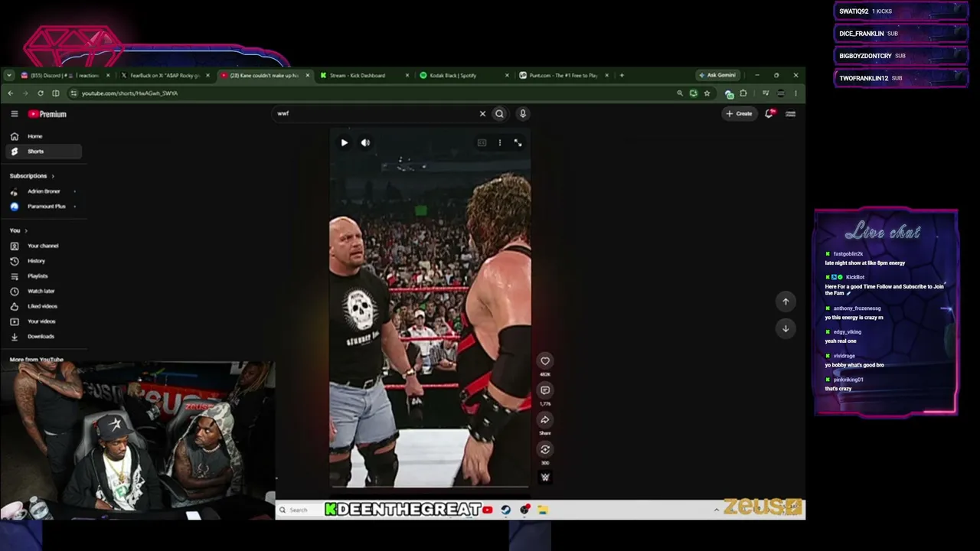Submit the YouTube search with magnifier button
The image size is (980, 551).
[499, 114]
